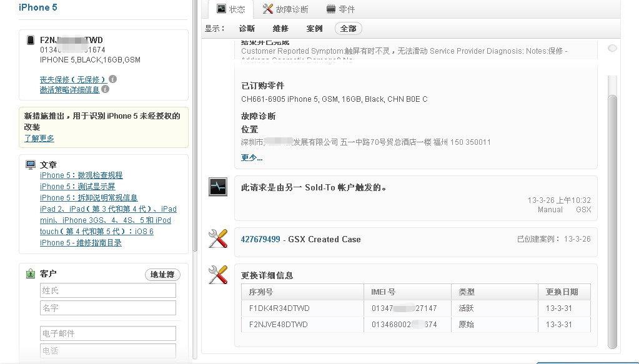Click the 序列号 column header
639x364 pixels.
pyautogui.click(x=302, y=292)
